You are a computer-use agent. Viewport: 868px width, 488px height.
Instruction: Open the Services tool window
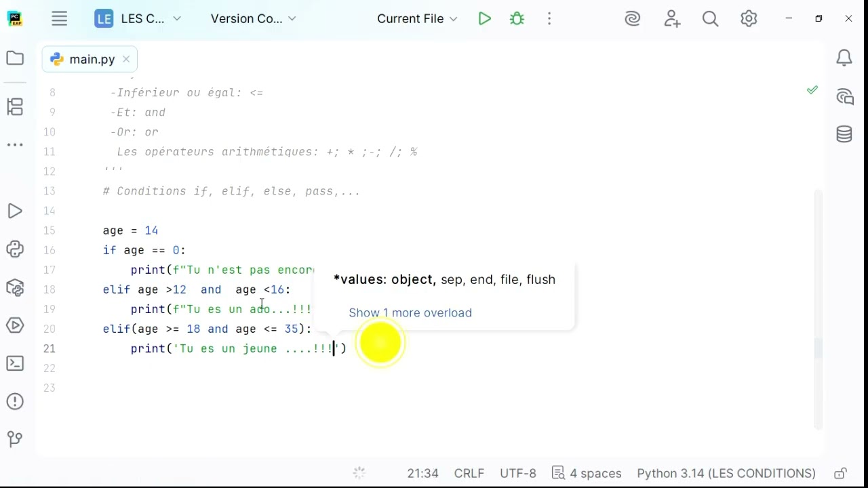click(x=15, y=325)
